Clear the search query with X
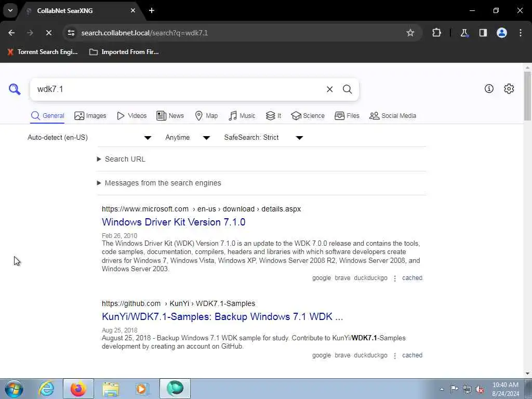This screenshot has width=532, height=399. point(329,89)
